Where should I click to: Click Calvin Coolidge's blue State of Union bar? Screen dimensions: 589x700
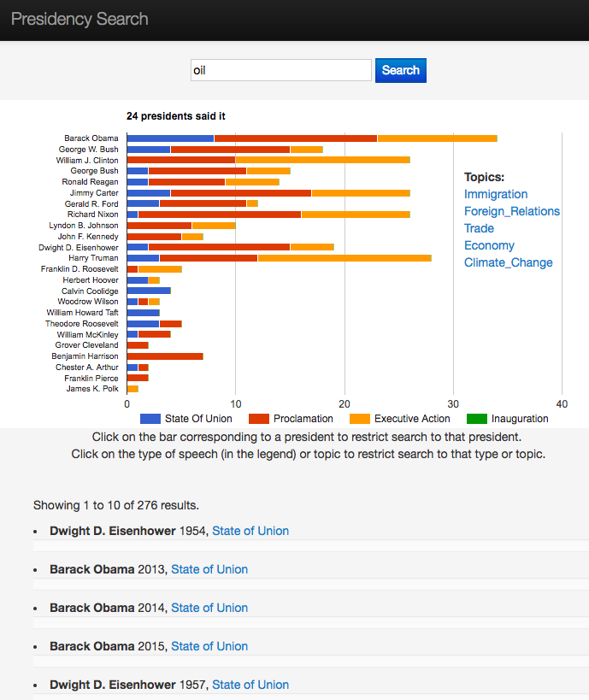point(149,291)
